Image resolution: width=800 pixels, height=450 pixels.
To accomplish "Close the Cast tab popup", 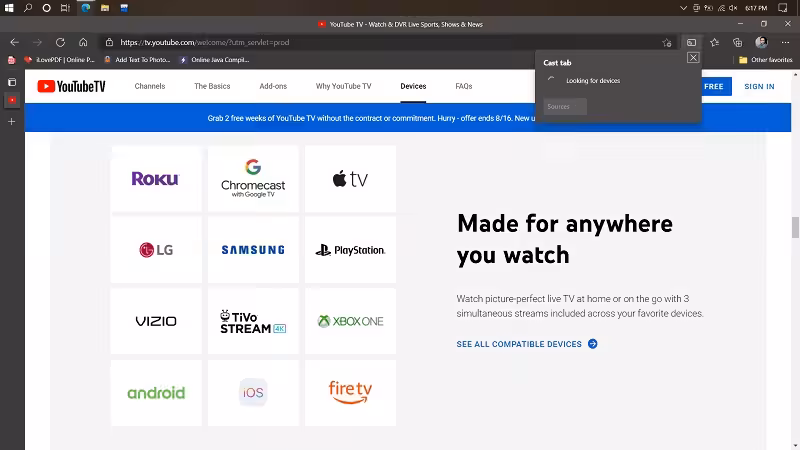I will coord(693,58).
